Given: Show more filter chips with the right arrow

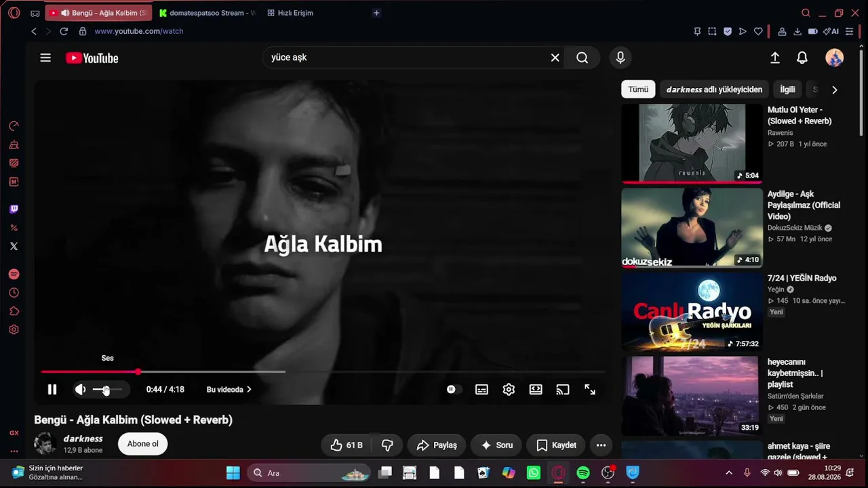Looking at the screenshot, I should (834, 89).
